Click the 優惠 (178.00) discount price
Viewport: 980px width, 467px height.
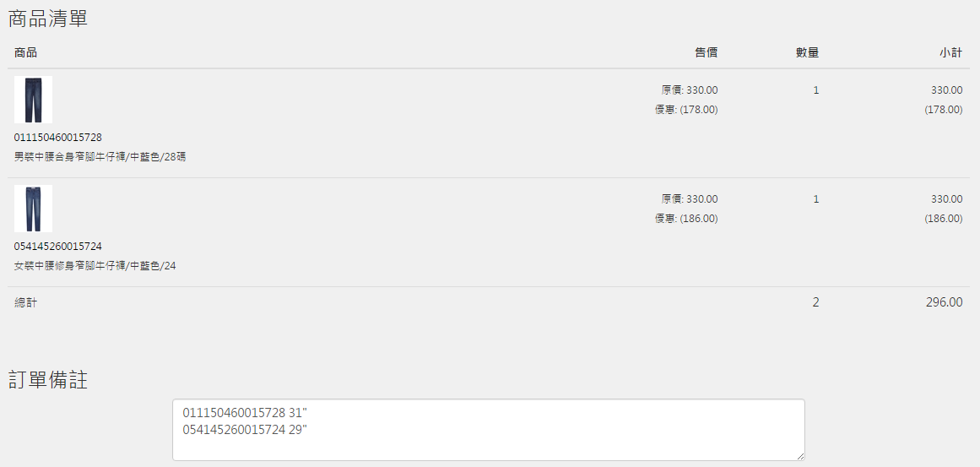coord(686,110)
